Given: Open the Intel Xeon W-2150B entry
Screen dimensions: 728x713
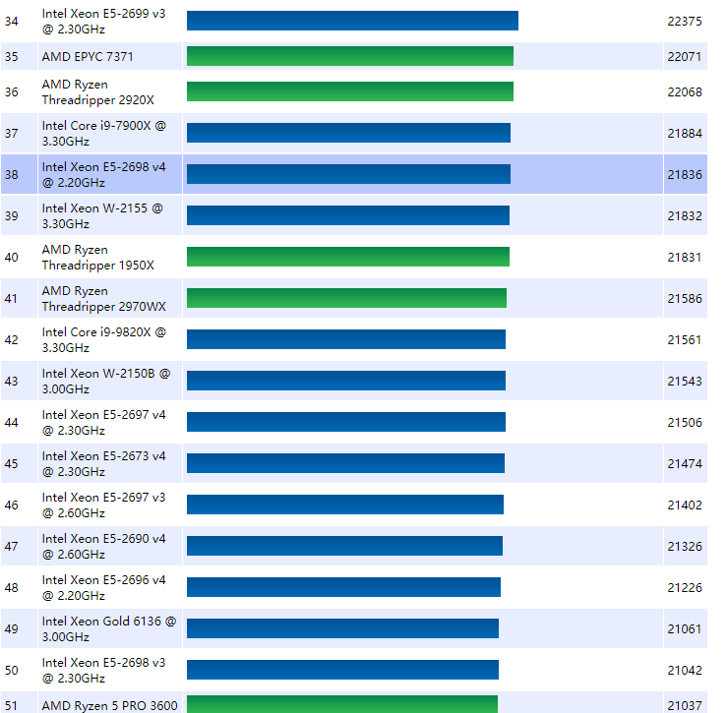Looking at the screenshot, I should pos(106,381).
